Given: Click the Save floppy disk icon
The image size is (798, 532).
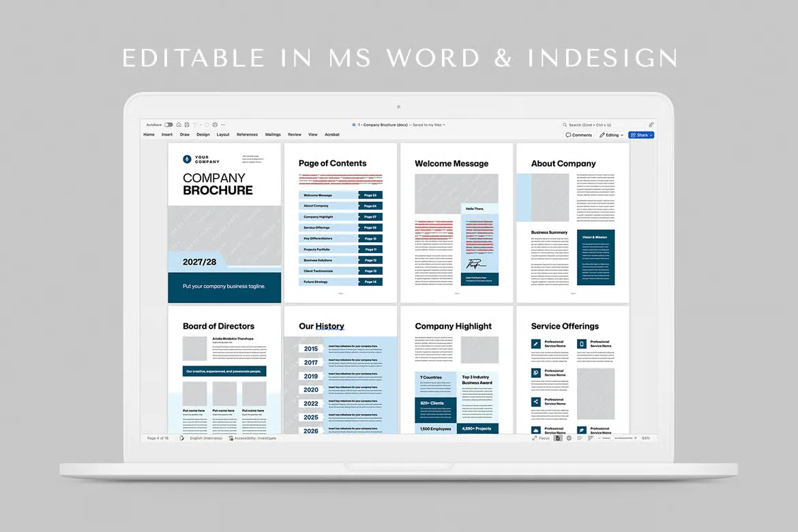Looking at the screenshot, I should click(x=187, y=125).
